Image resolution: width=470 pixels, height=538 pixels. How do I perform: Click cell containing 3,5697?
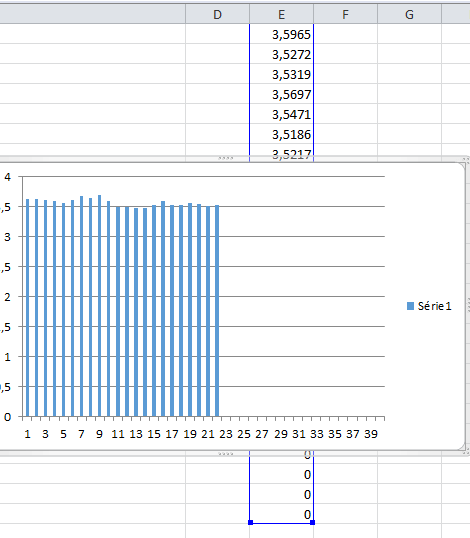tap(281, 94)
